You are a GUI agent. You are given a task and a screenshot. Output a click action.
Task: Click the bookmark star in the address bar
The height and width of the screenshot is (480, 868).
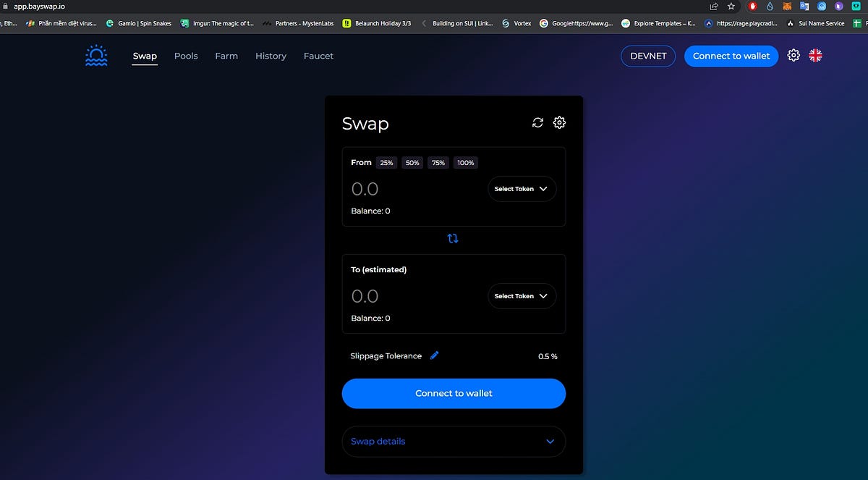click(x=731, y=6)
